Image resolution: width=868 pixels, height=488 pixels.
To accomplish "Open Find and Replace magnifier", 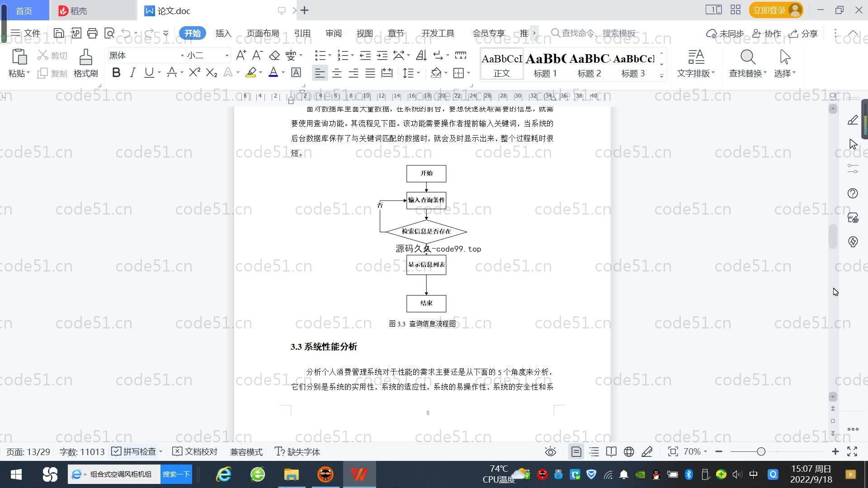I will 748,57.
